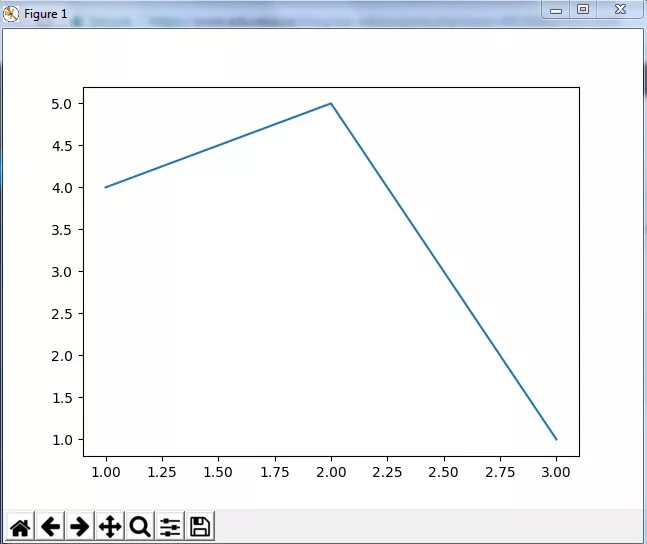Click the x-axis label 3.00
Image resolution: width=647 pixels, height=544 pixels.
point(556,472)
